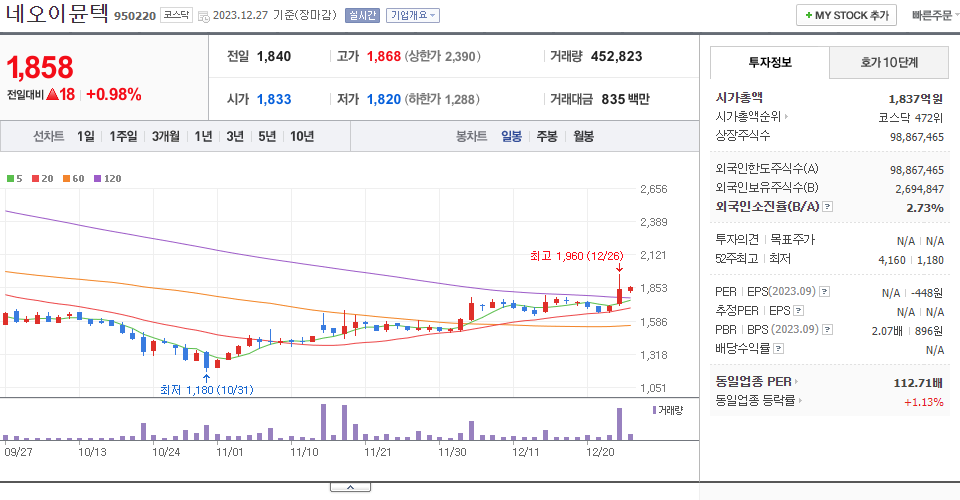Click help icon next to 추정PER EPS
This screenshot has width=960, height=500.
798,311
